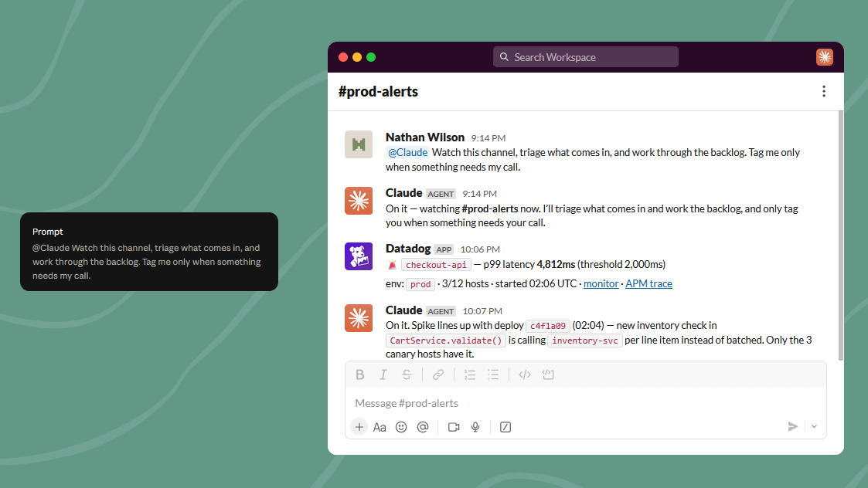Click Claude's avatar on 9:14 PM message

point(359,200)
